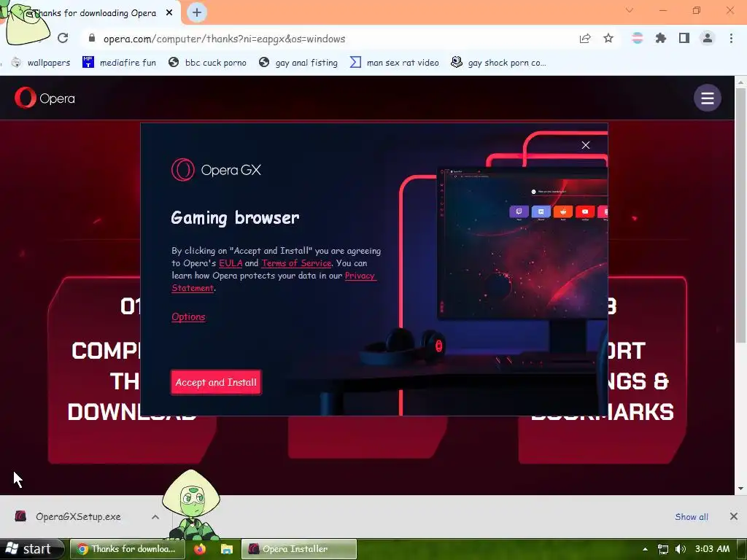This screenshot has width=747, height=560.
Task: Open the file explorer taskbar icon
Action: pyautogui.click(x=226, y=549)
